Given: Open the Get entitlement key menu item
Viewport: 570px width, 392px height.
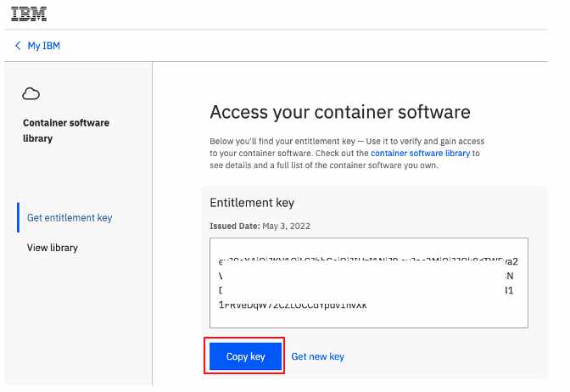Looking at the screenshot, I should pos(70,218).
